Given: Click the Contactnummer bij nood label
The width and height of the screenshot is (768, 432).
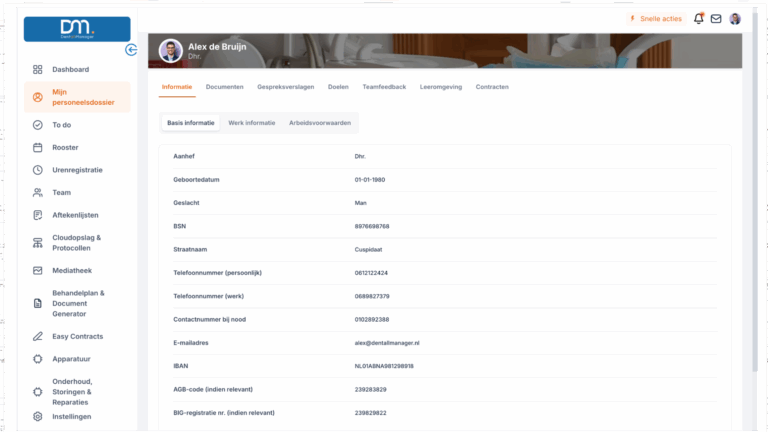Looking at the screenshot, I should click(210, 319).
